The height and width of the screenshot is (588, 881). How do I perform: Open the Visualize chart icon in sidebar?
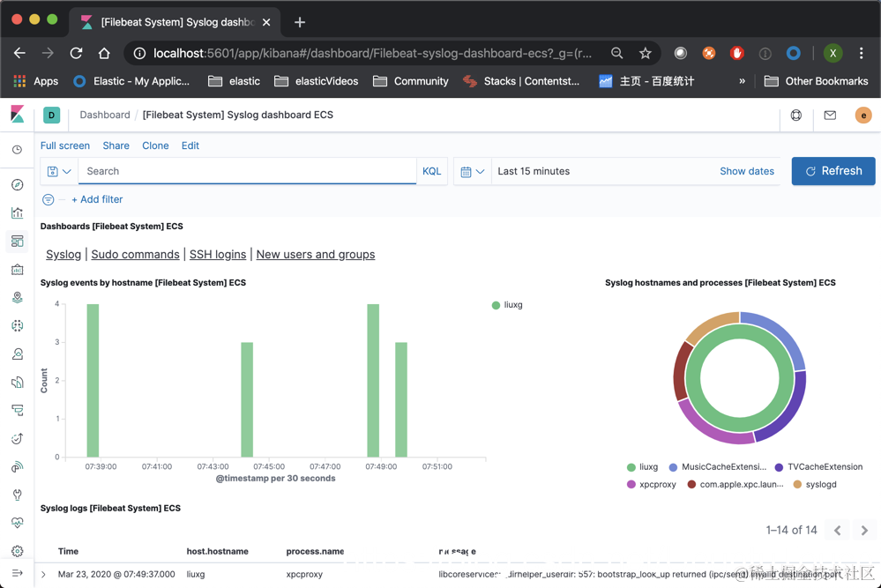click(x=18, y=212)
